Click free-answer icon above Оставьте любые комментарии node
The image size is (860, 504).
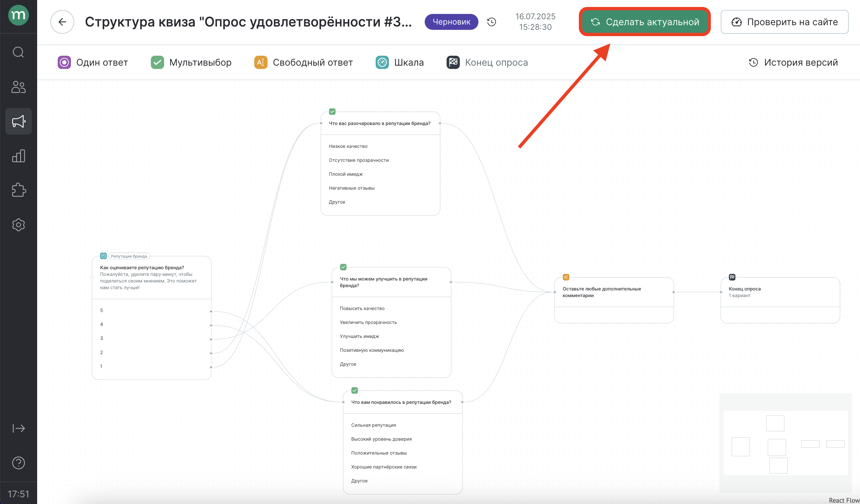click(x=566, y=277)
